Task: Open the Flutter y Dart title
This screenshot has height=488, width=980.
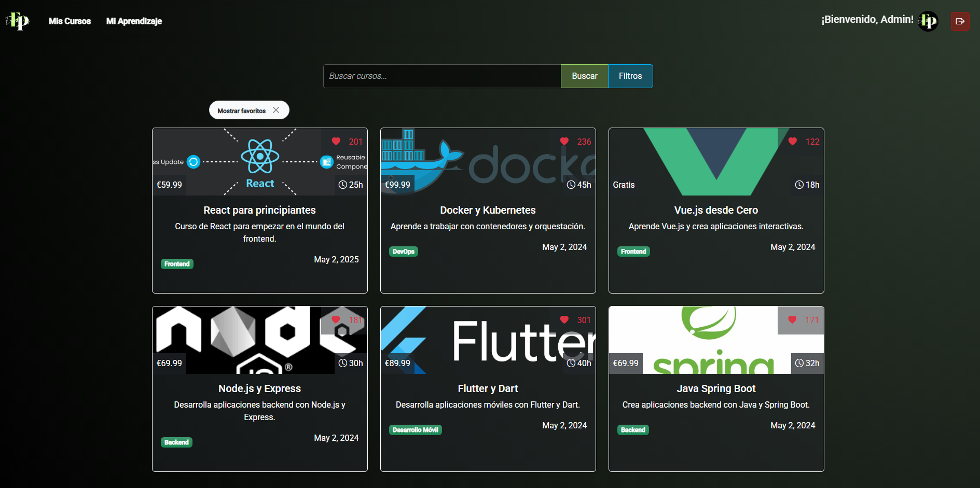Action: coord(488,388)
